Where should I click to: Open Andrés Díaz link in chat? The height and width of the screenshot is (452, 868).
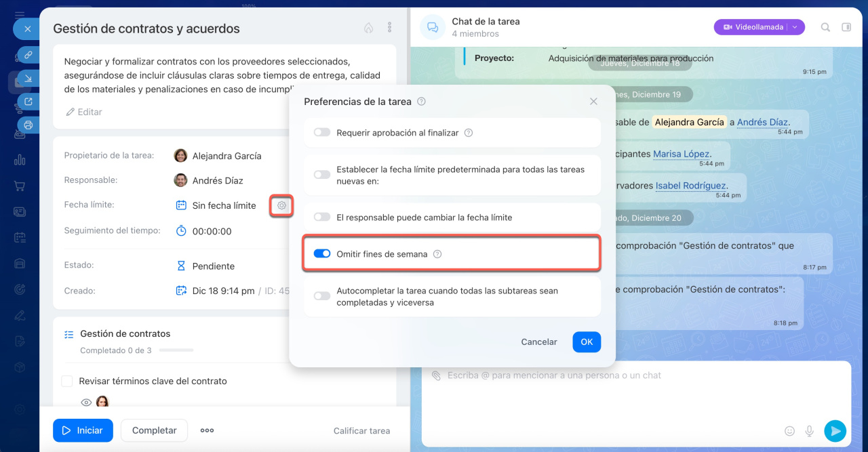point(762,123)
